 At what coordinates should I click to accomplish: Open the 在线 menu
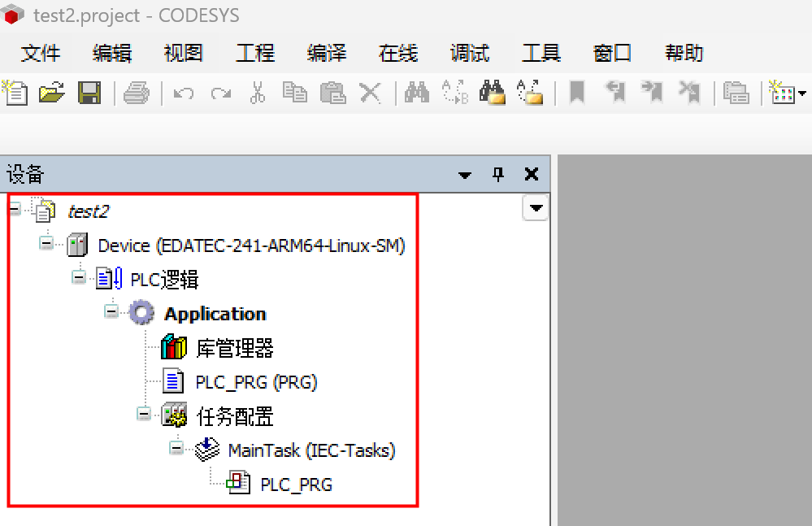coord(398,54)
